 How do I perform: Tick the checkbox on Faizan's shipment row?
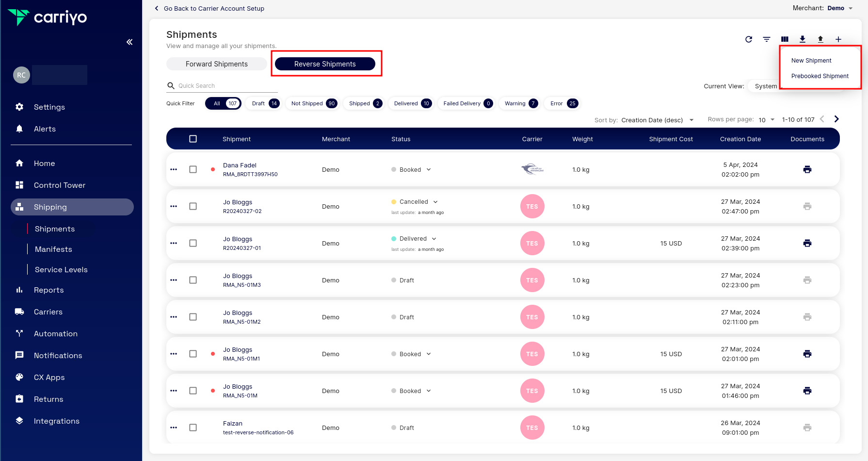pos(193,428)
